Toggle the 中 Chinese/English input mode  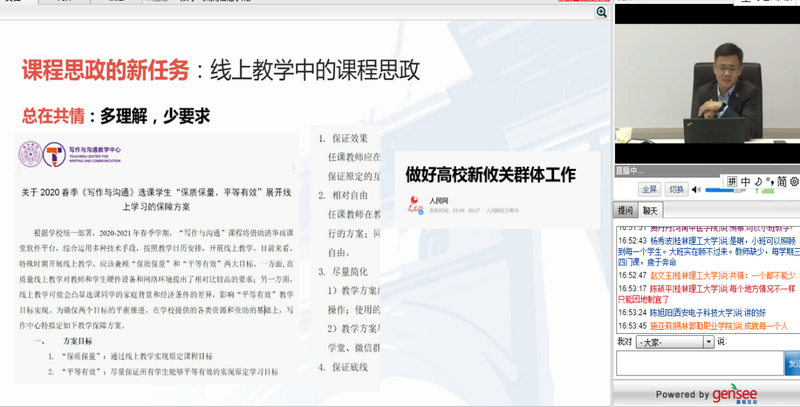pos(745,181)
